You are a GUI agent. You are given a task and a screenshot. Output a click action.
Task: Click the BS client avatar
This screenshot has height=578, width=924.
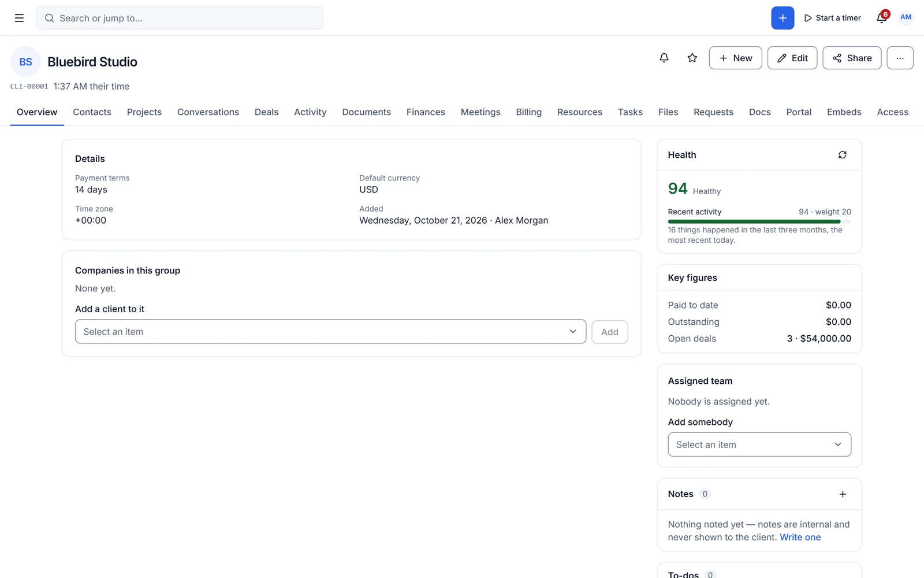[25, 62]
